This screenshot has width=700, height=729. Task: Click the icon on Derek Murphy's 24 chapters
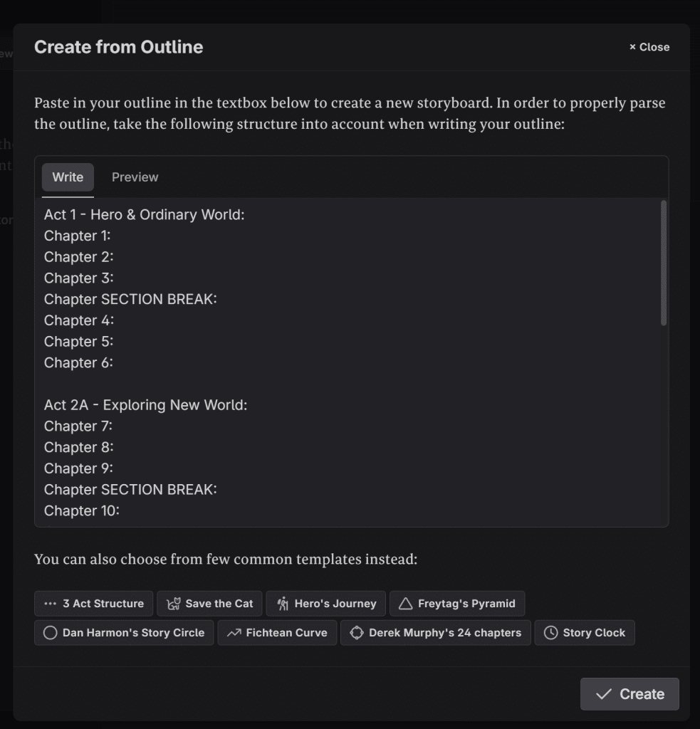357,633
